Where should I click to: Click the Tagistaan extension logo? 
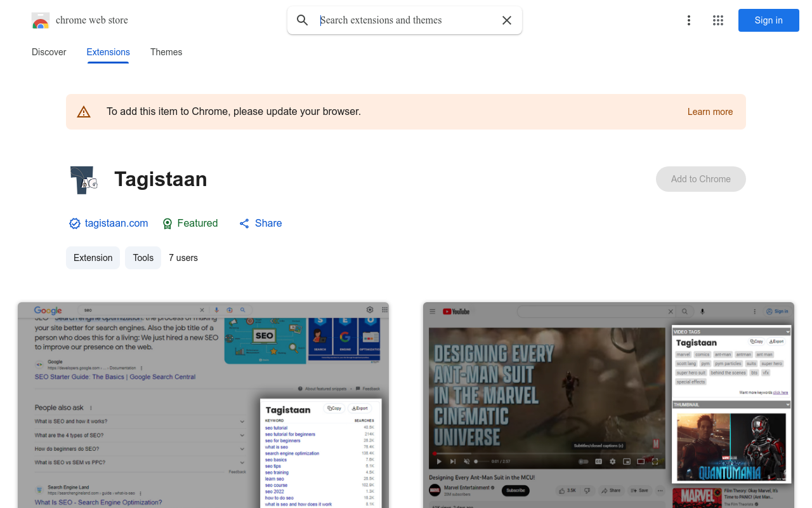[x=84, y=180]
